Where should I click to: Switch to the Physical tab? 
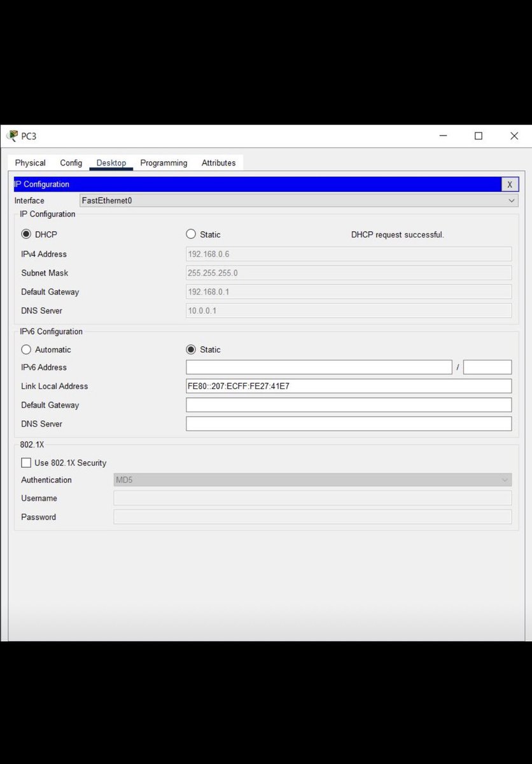click(x=31, y=163)
